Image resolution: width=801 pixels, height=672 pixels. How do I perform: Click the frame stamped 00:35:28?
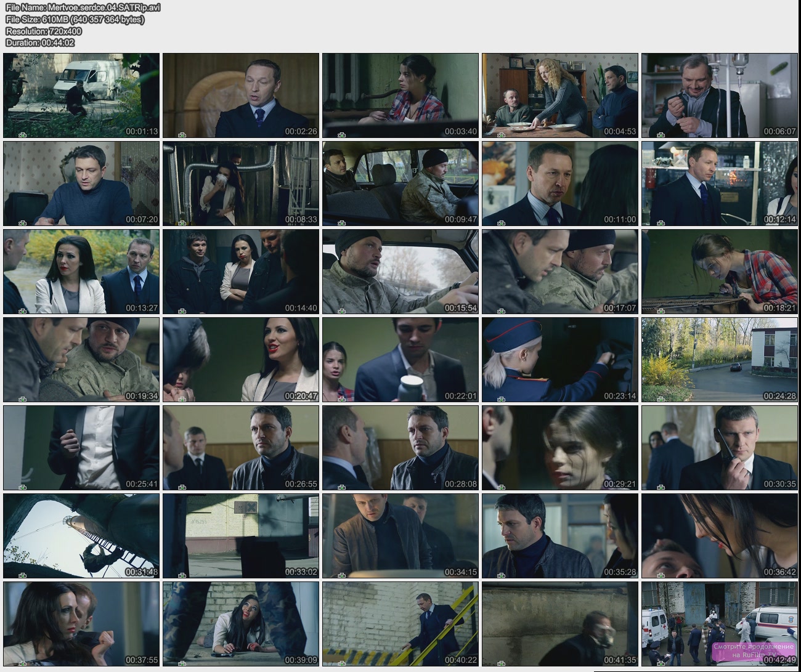pos(559,536)
